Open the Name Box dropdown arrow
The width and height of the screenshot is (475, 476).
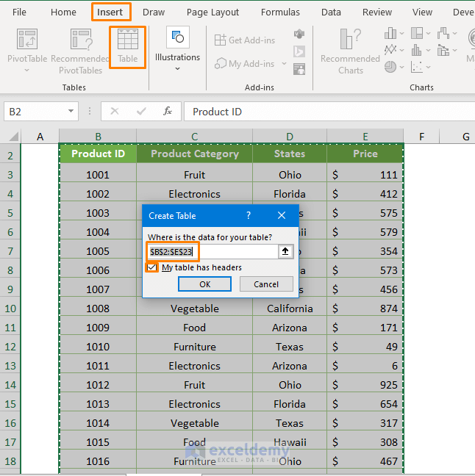point(71,111)
